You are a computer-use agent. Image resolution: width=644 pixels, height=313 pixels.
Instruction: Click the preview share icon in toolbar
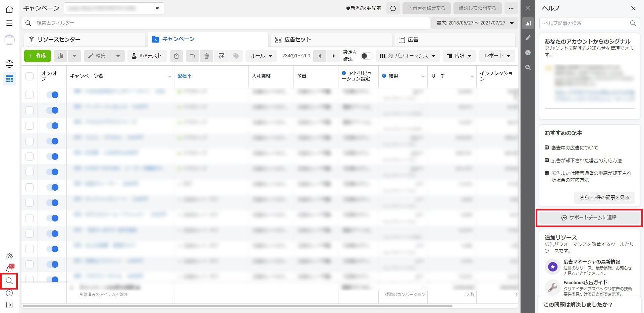pyautogui.click(x=221, y=56)
